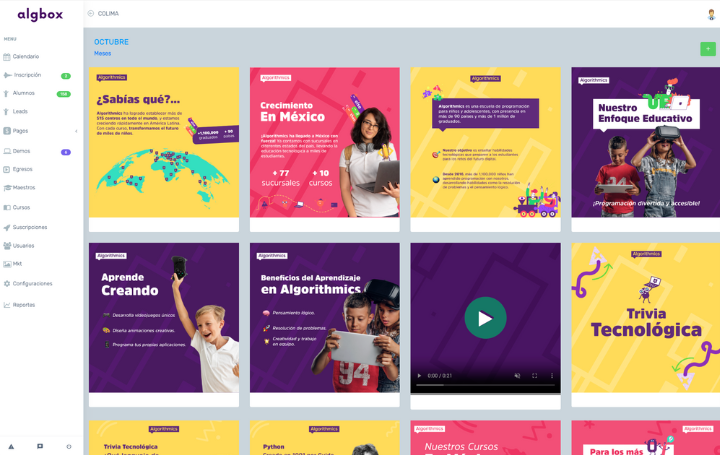Open the chat message icon at sidebar bottom

click(40, 446)
